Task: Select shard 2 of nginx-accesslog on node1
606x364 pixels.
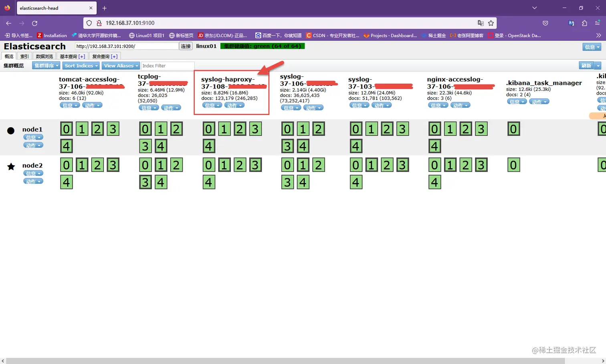Action: [466, 129]
